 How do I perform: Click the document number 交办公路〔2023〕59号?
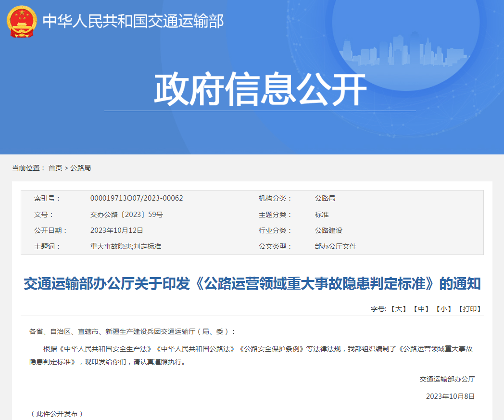tap(126, 215)
